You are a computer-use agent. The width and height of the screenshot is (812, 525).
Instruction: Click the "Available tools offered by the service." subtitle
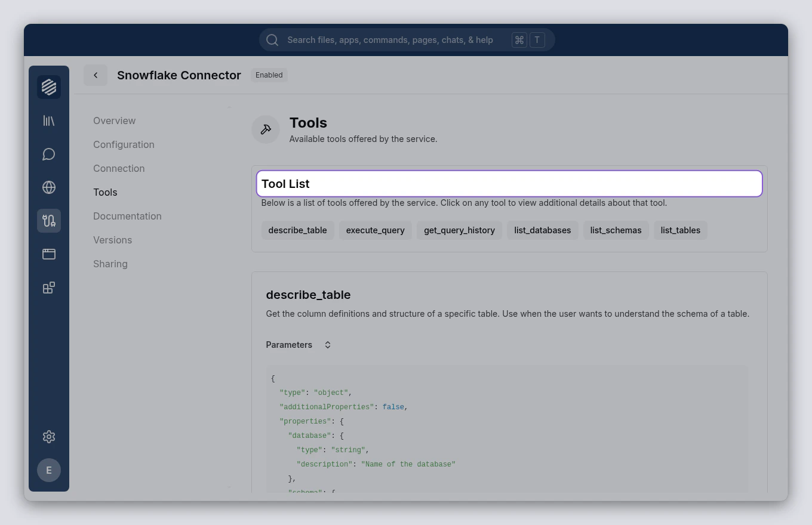pyautogui.click(x=363, y=139)
